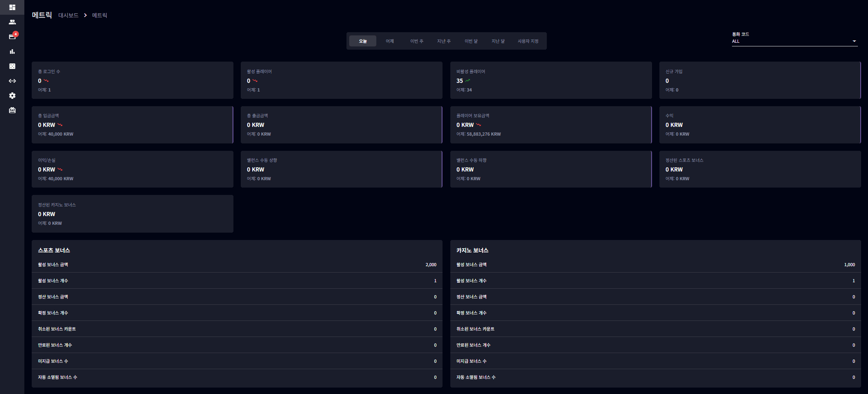The image size is (868, 394).
Task: Expand the 통화 코드 dropdown arrow
Action: pyautogui.click(x=854, y=41)
